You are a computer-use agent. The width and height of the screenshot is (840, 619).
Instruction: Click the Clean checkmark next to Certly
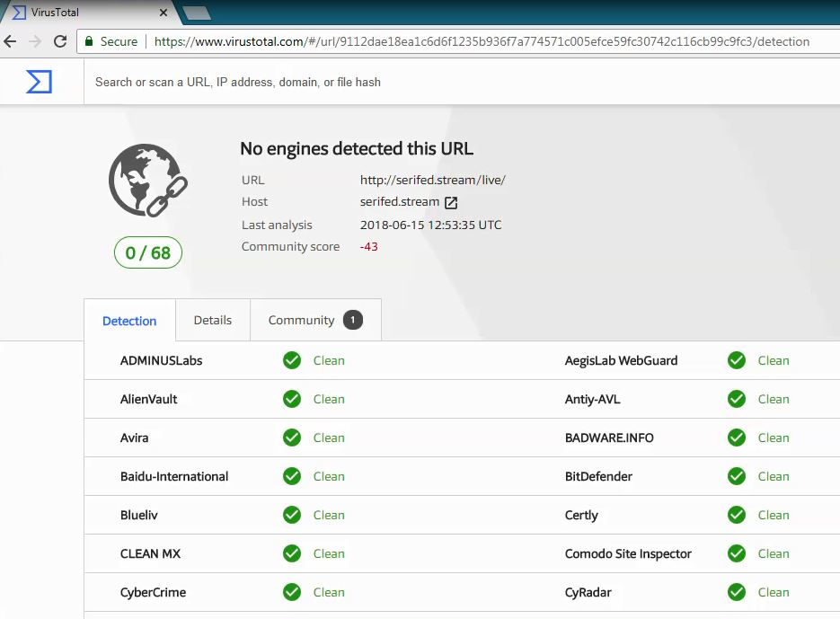pyautogui.click(x=736, y=515)
